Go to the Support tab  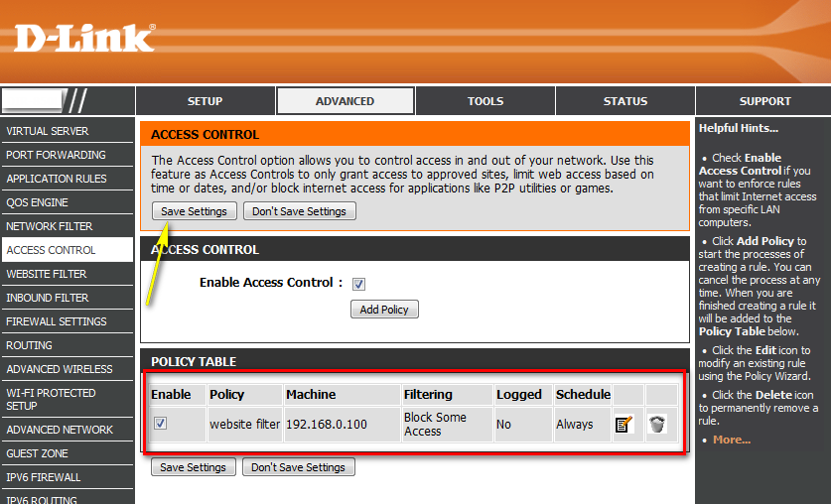763,101
